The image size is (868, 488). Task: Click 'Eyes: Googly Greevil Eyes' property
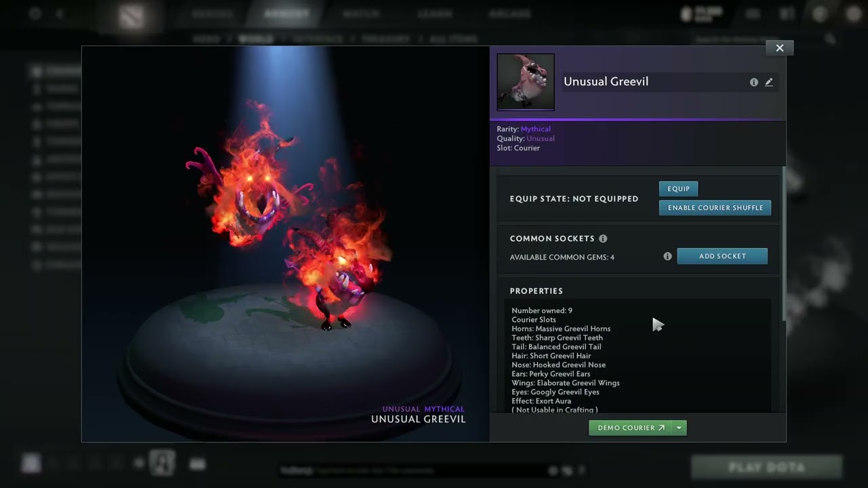pyautogui.click(x=555, y=392)
